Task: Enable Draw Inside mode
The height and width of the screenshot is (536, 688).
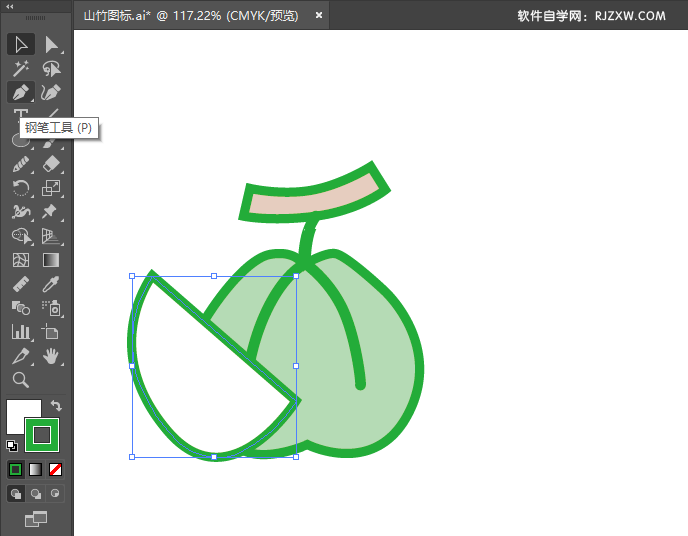Action: point(55,493)
